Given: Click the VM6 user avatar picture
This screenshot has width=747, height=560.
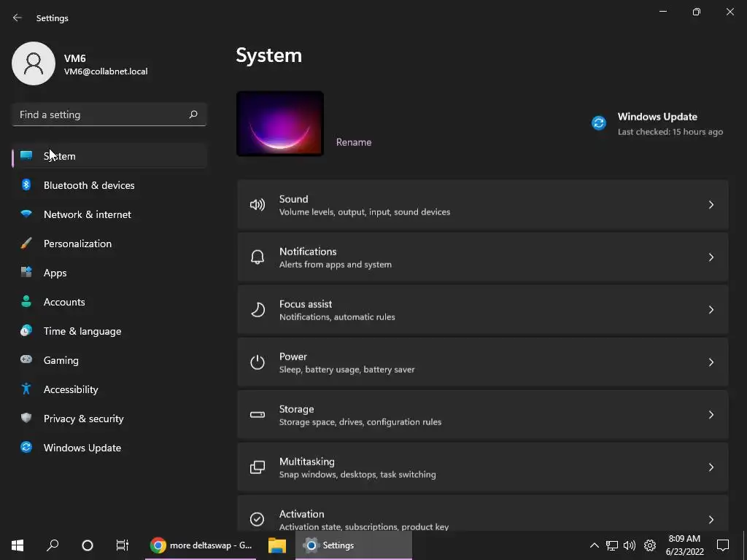Looking at the screenshot, I should (34, 63).
